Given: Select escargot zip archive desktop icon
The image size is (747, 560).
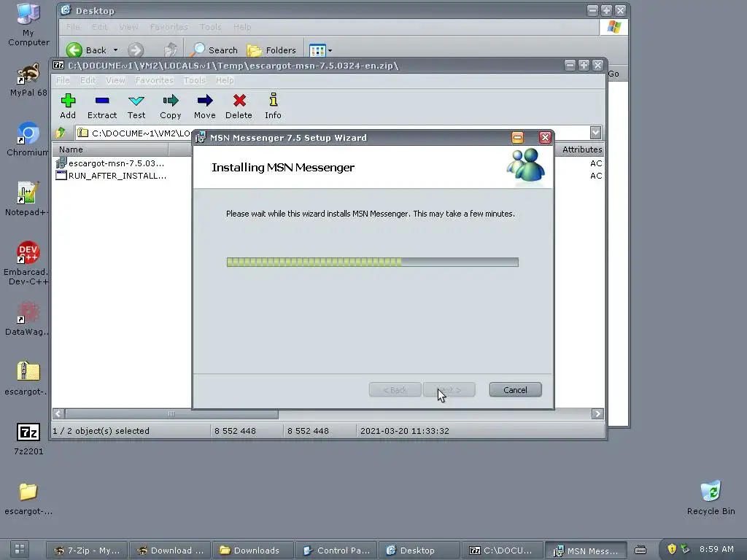Looking at the screenshot, I should 28,378.
